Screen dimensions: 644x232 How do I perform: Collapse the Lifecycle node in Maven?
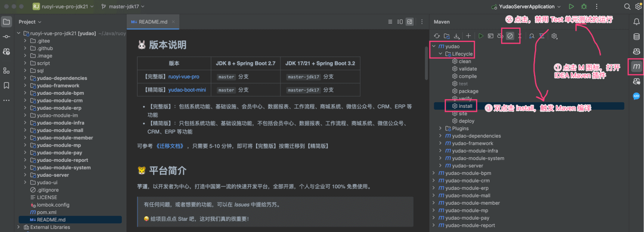[440, 54]
